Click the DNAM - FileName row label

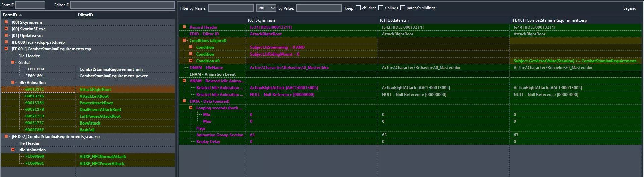206,67
